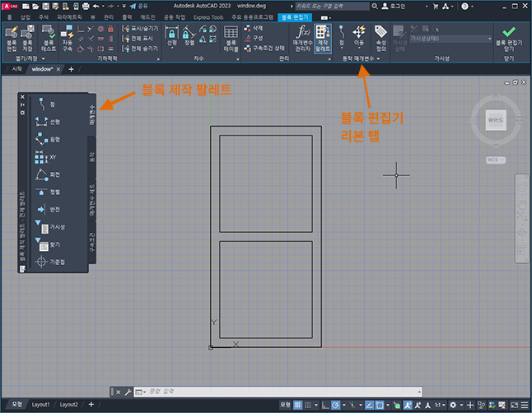Switch to the 블록 편집기 ribbon tab
This screenshot has height=413, width=532.
(295, 17)
